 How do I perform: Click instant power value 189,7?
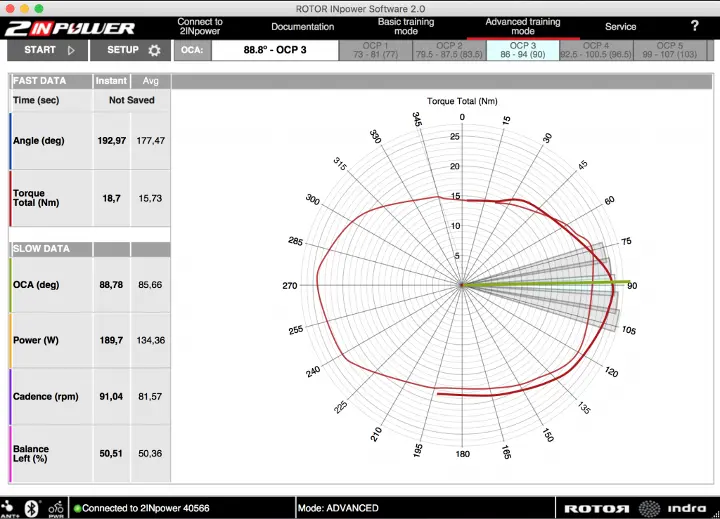point(111,340)
